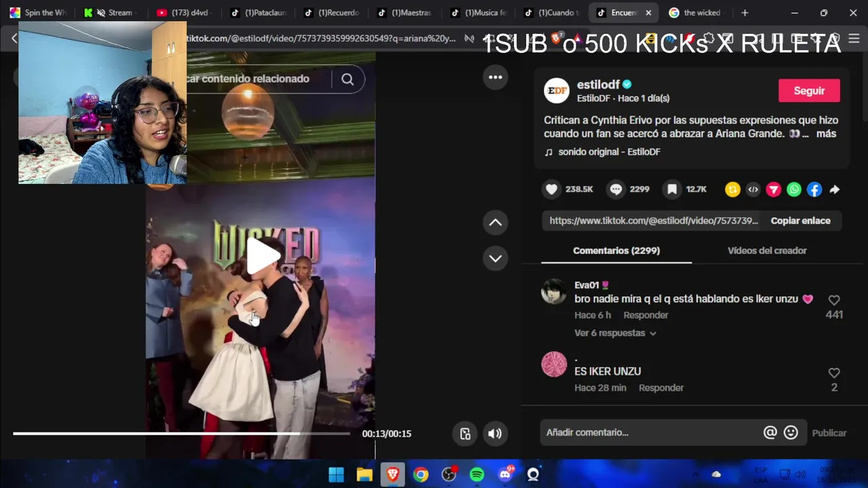Expand Ver 6 respuestas replies
The image size is (868, 488).
(x=615, y=333)
